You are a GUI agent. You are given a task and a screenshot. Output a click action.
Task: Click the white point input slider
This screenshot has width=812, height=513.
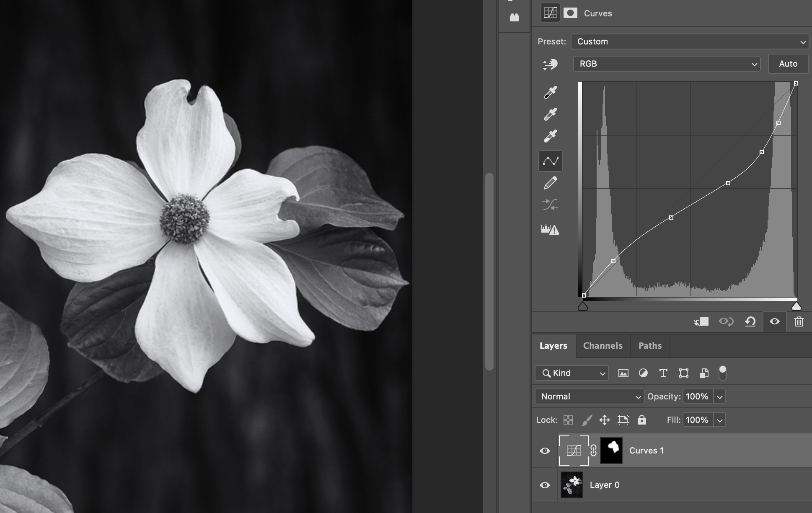click(x=796, y=307)
